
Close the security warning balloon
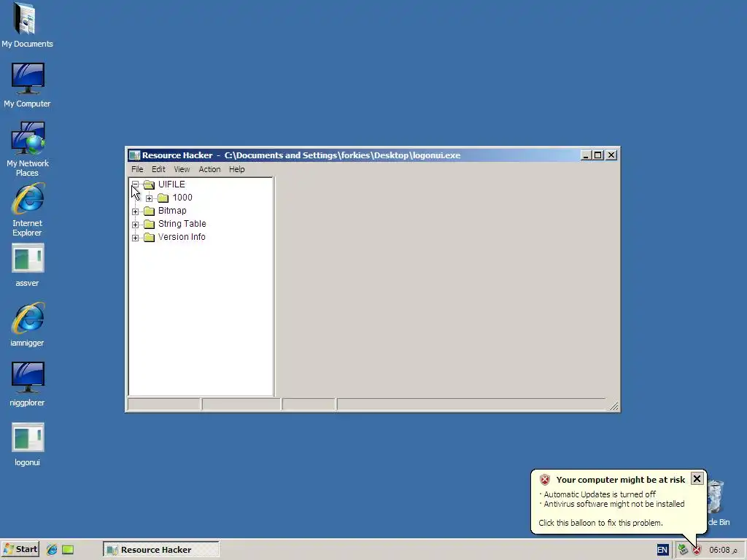coord(697,478)
